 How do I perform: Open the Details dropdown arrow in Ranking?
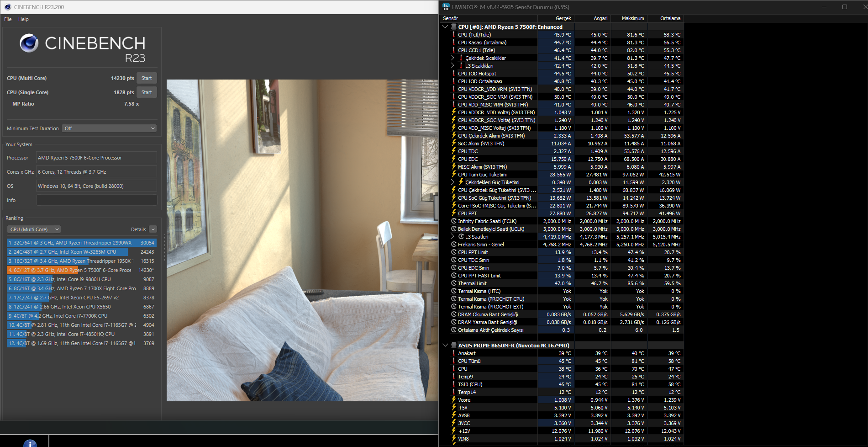[153, 229]
